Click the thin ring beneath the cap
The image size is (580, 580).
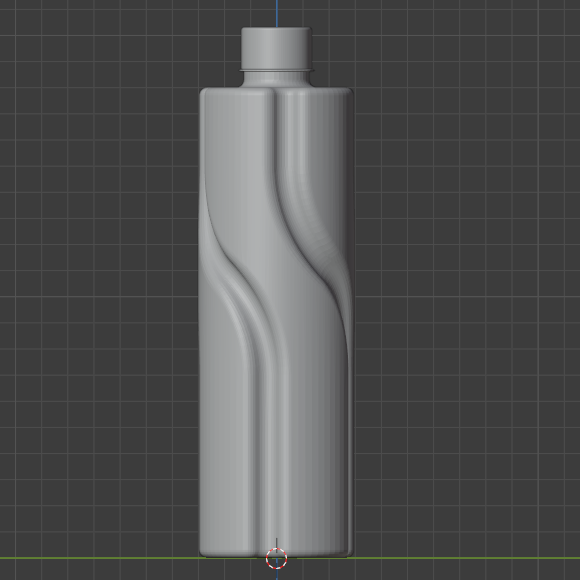coord(276,70)
